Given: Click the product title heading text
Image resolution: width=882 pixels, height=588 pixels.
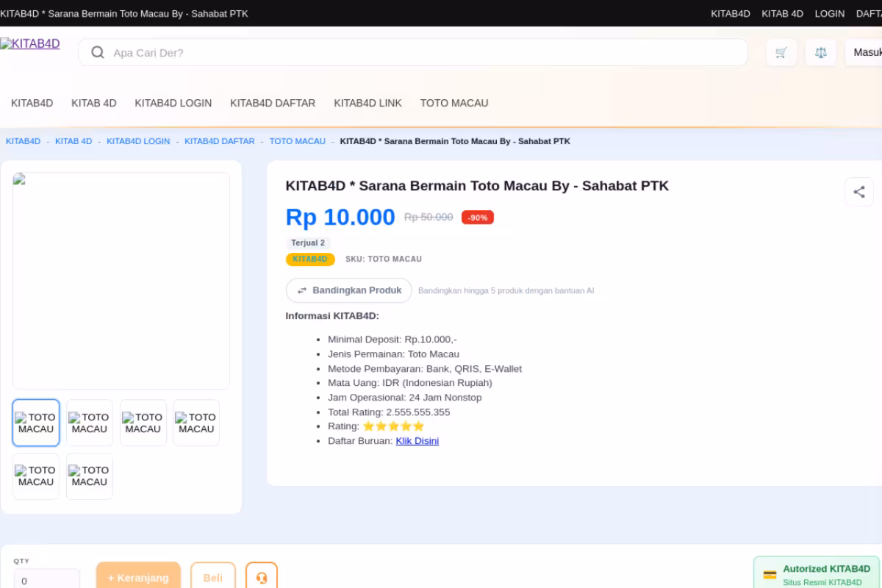Looking at the screenshot, I should 477,186.
